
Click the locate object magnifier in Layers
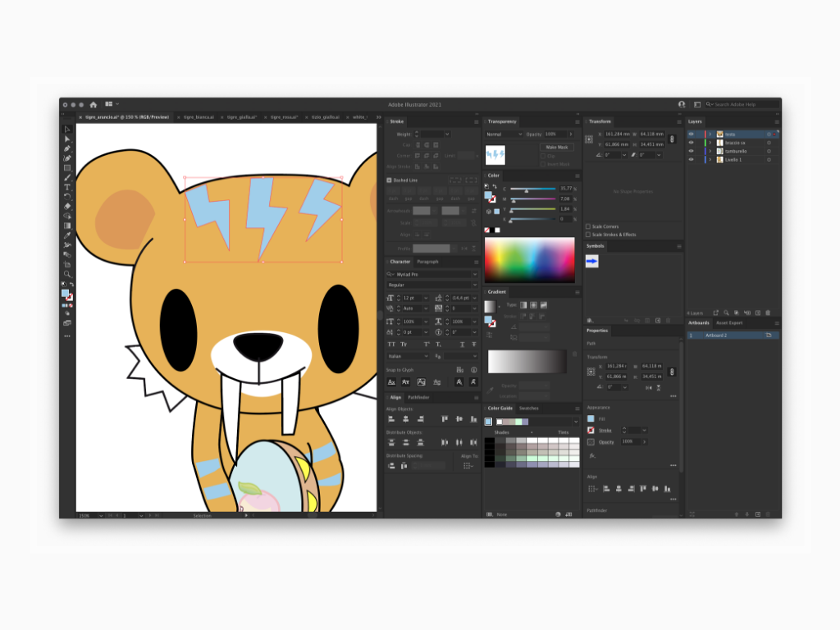pyautogui.click(x=726, y=313)
